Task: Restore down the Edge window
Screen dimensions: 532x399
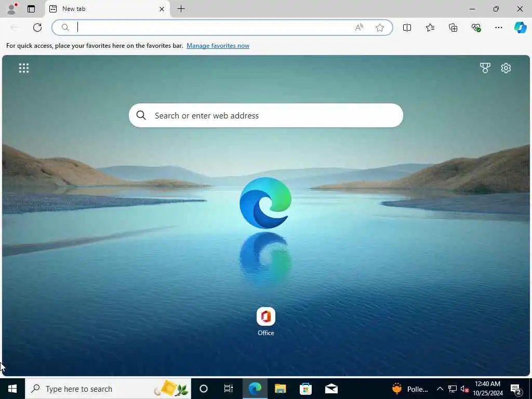Action: (x=496, y=9)
